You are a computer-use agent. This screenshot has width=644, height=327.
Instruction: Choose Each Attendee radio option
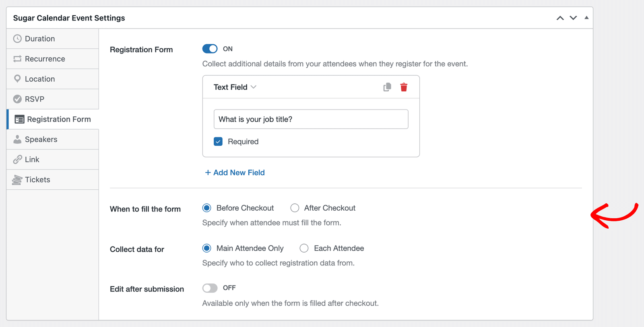coord(304,248)
